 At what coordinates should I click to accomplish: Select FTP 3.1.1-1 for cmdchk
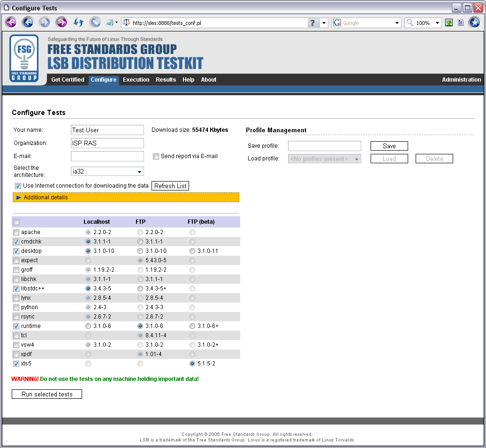140,242
